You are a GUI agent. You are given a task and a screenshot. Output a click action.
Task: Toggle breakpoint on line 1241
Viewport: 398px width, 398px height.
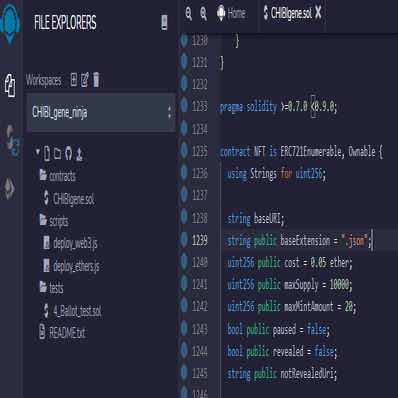point(184,284)
